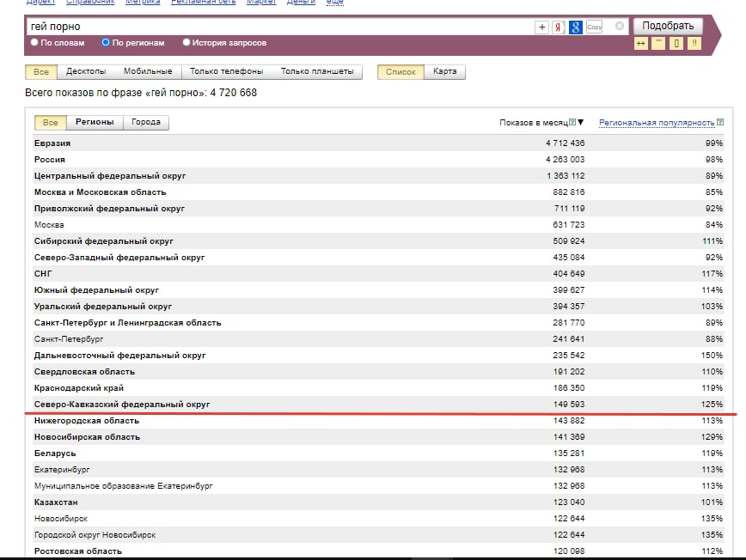Click the value 4 712 436 for Евразия

click(x=566, y=143)
